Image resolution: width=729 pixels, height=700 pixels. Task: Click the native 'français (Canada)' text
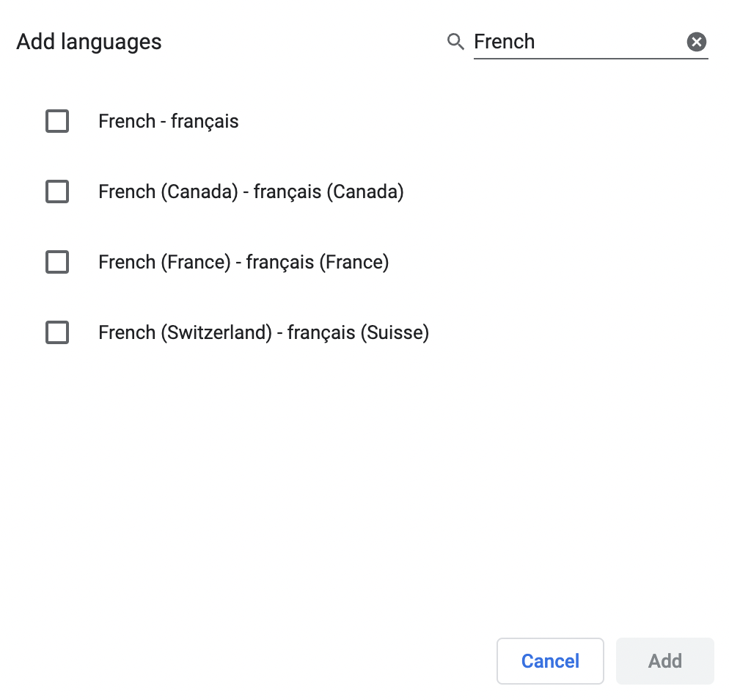tap(329, 192)
